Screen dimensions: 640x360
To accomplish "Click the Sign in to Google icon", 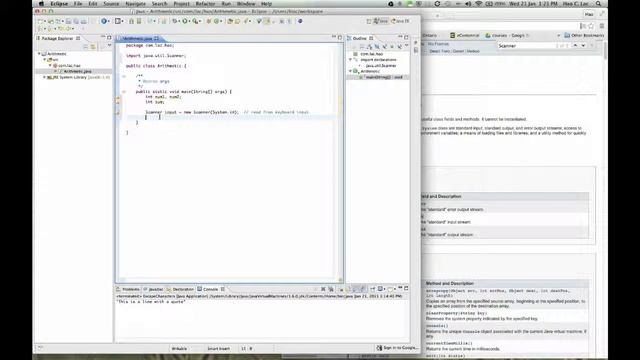I will (379, 348).
